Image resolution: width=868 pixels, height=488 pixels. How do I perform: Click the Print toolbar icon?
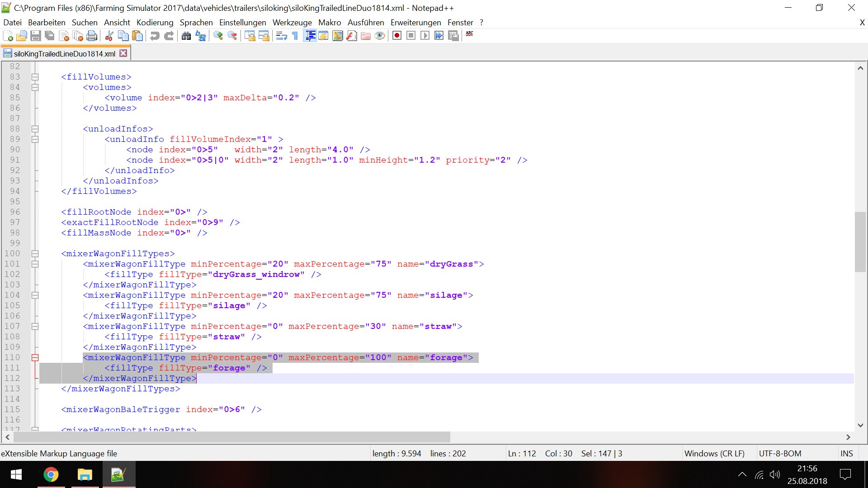pos(92,36)
